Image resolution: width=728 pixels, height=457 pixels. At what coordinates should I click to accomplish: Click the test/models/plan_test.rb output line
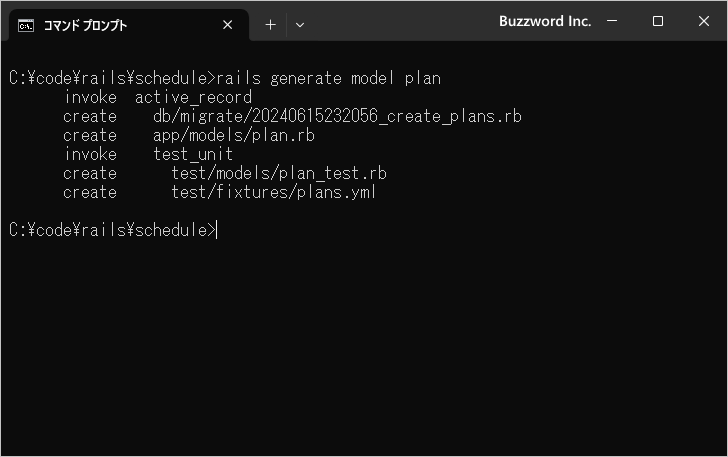(x=279, y=173)
